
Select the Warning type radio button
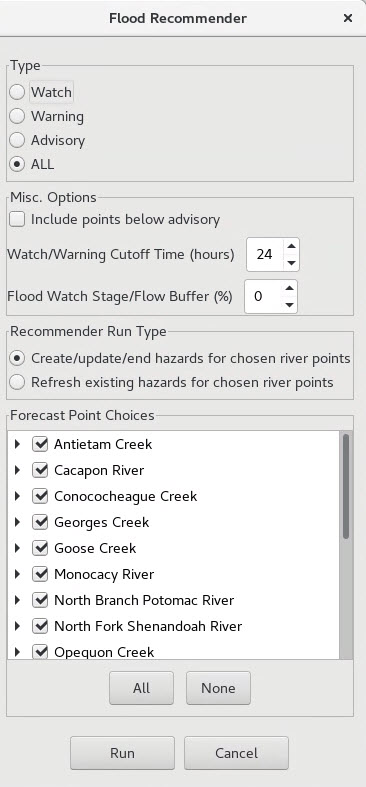coord(17,116)
